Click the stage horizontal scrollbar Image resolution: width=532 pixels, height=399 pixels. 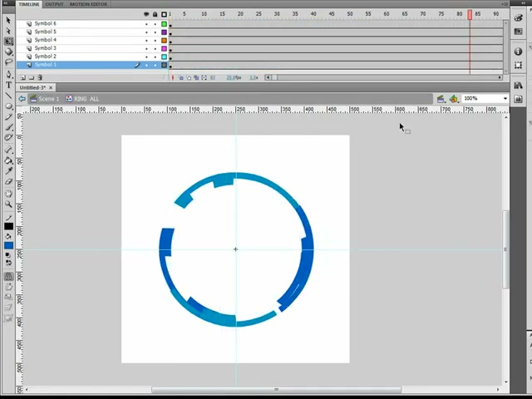pyautogui.click(x=277, y=390)
